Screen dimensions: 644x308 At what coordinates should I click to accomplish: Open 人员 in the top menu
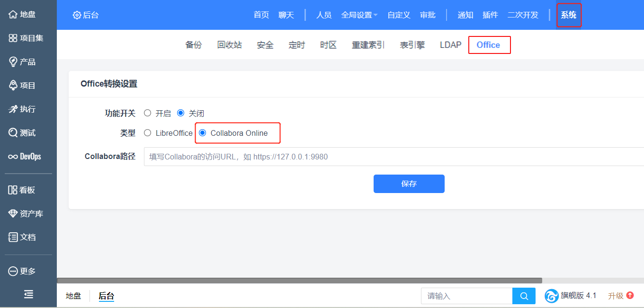click(x=324, y=15)
